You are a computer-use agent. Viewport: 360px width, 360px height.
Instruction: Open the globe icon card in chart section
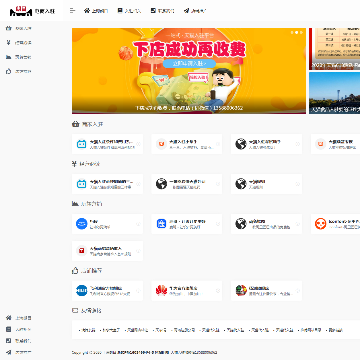tap(266, 224)
